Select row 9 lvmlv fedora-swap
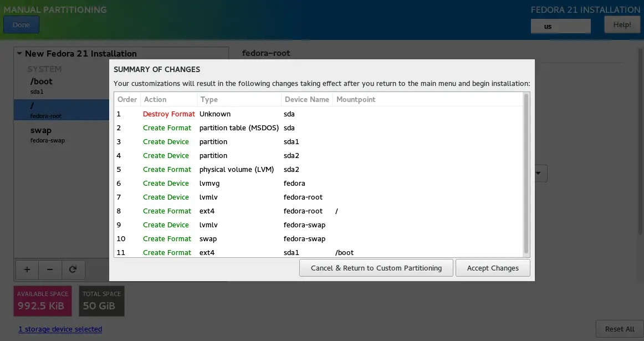 [318, 225]
